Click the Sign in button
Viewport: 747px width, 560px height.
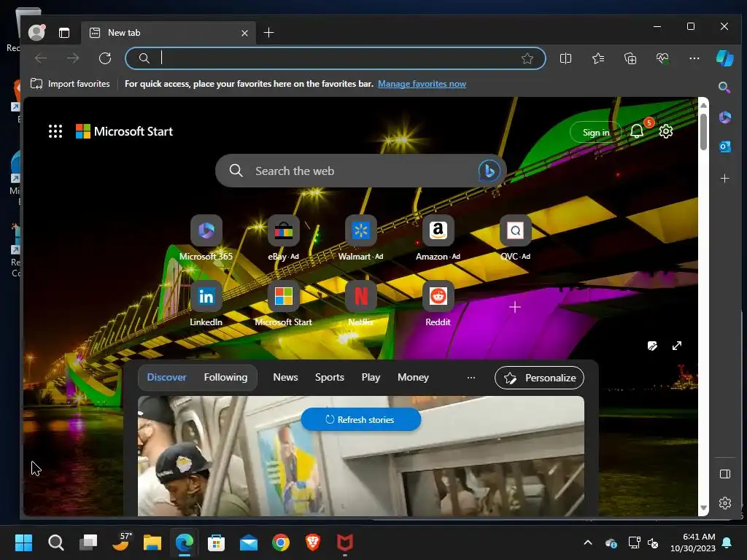595,133
